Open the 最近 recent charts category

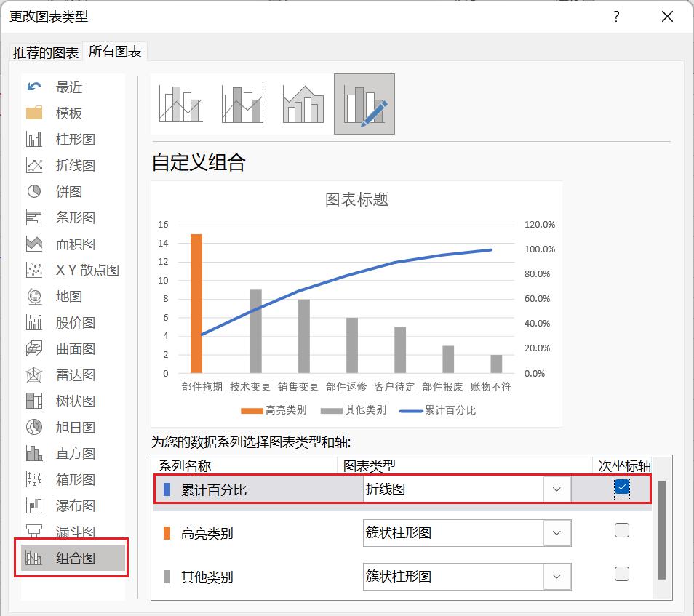[73, 87]
